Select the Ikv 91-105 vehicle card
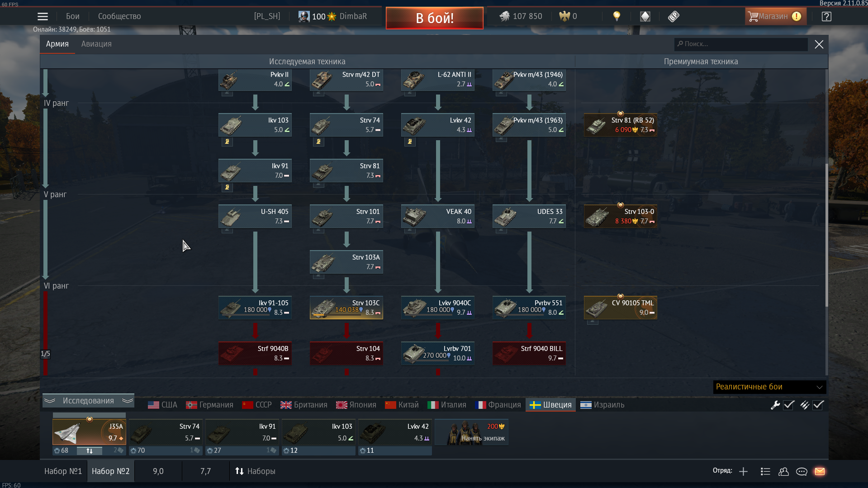This screenshot has height=488, width=868. 255,308
